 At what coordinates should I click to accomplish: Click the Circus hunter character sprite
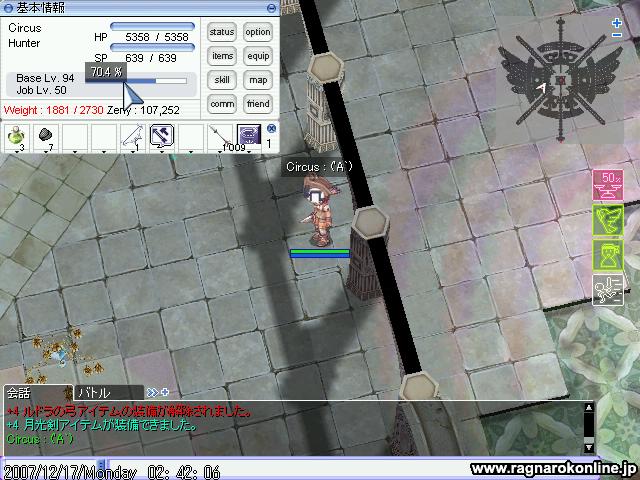318,211
